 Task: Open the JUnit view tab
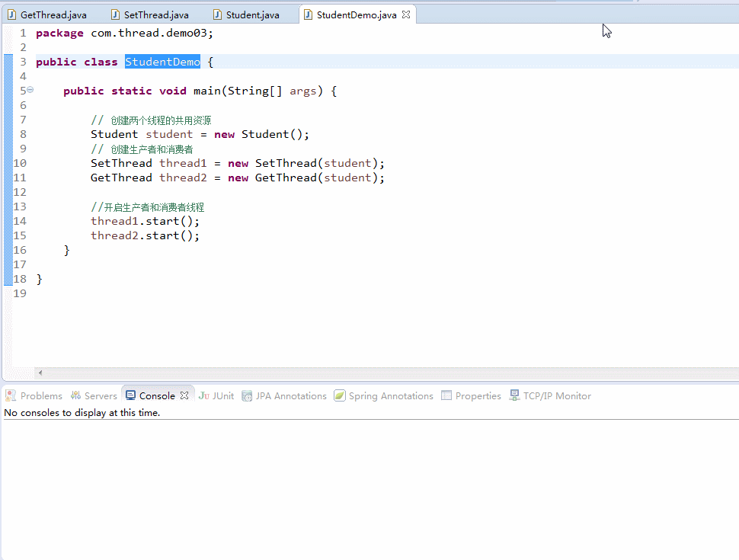[x=216, y=396]
